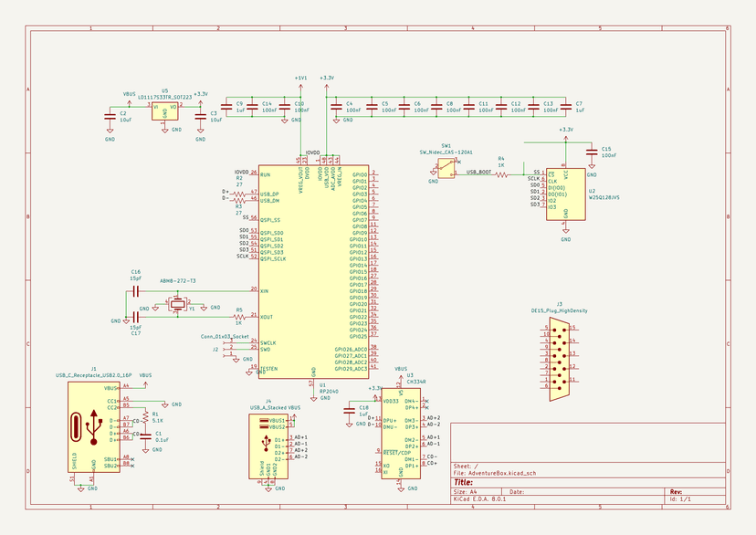
Task: Select the C2 10uF capacitor symbol
Action: tap(110, 116)
